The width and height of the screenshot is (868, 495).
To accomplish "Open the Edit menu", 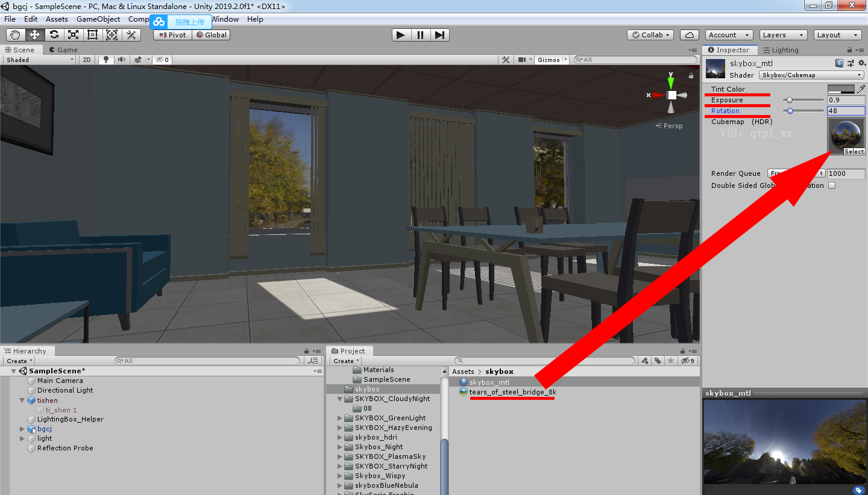I will (31, 19).
